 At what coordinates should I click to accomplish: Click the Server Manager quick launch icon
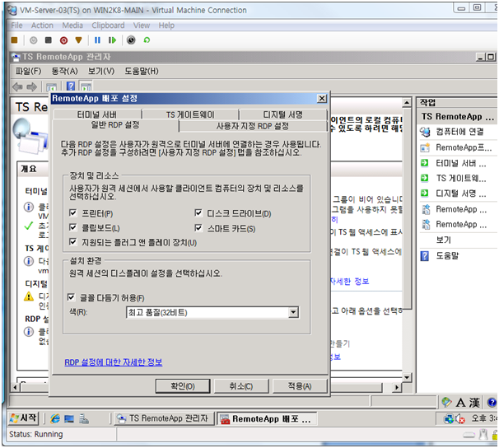point(84,418)
